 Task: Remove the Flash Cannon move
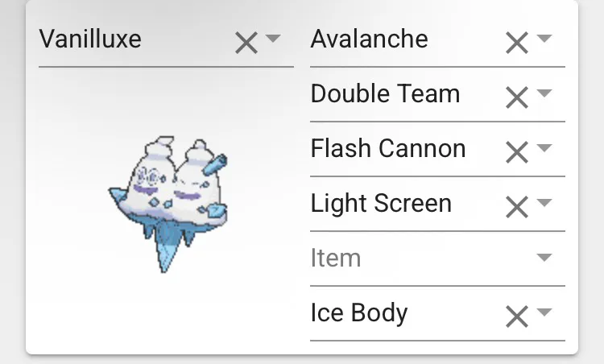516,152
